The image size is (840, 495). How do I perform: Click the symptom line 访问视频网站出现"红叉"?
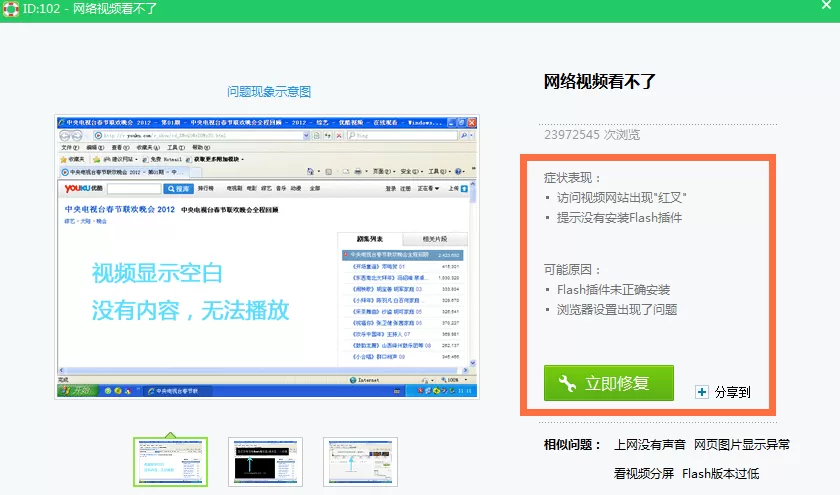coord(621,198)
